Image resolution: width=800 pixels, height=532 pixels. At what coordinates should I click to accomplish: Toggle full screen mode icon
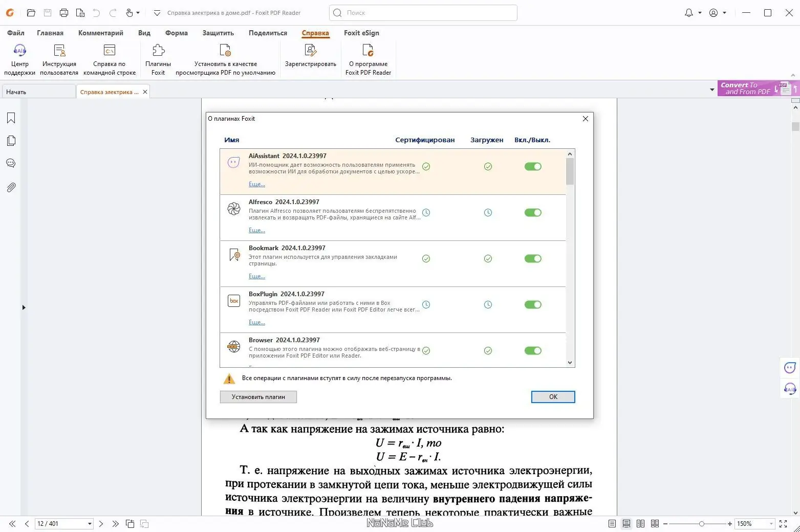[x=783, y=524]
